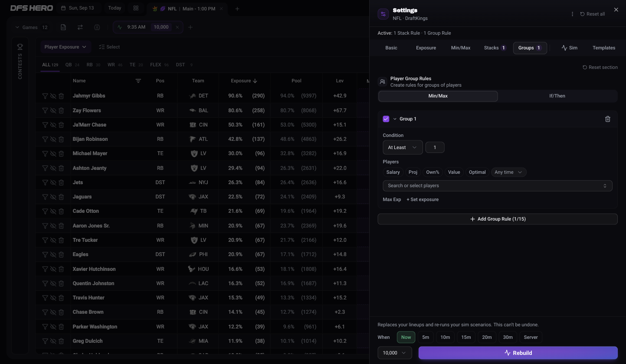The image size is (626, 364).
Task: Open the Search or select players combobox
Action: pos(497,186)
